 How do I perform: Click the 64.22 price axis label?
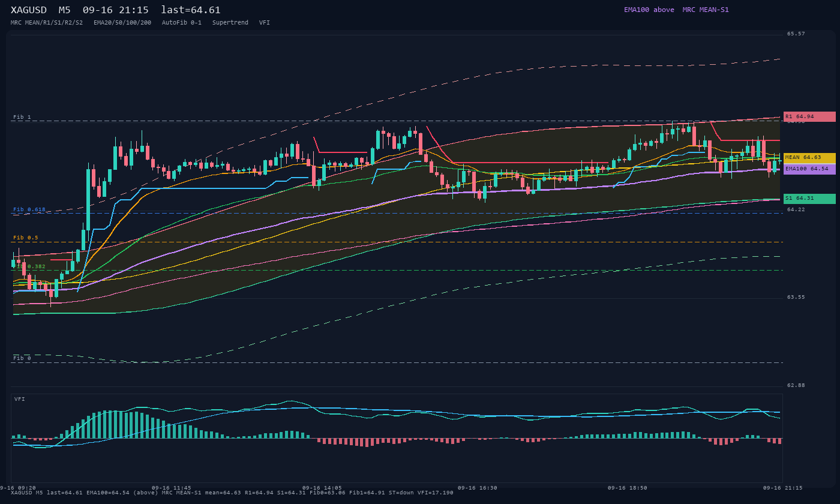796,209
